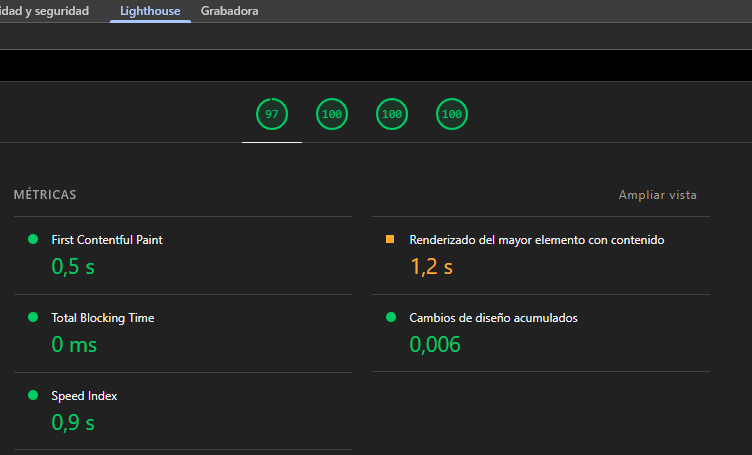Select the Speed Index metric label

click(84, 396)
